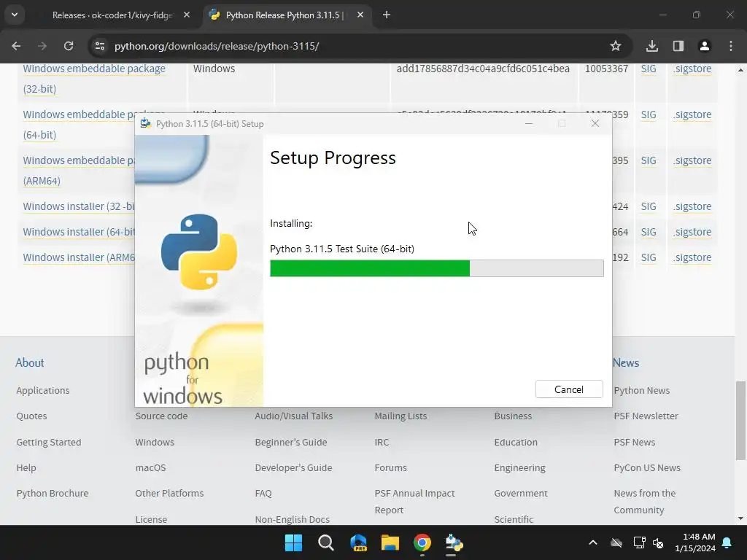This screenshot has width=747, height=560.
Task: Click Python installer icon in taskbar
Action: (x=454, y=542)
